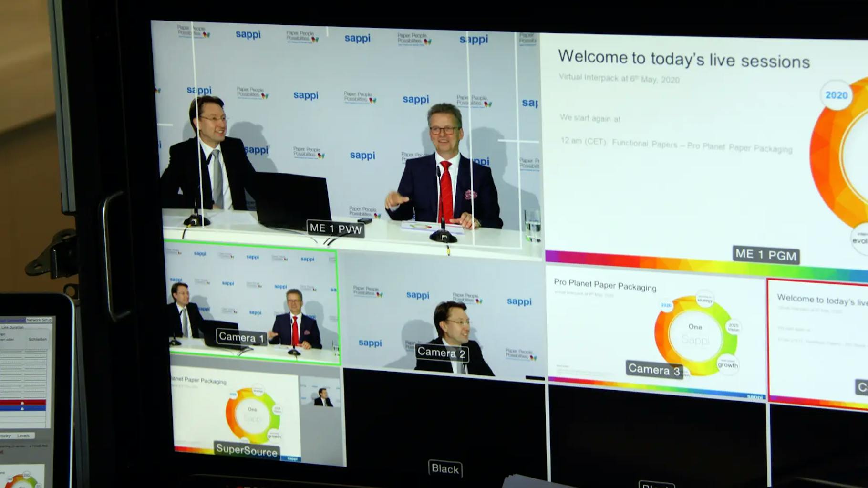Click the "Virtual Interpack" subtitle in the program window
Screen dimensions: 868x488
(619, 78)
